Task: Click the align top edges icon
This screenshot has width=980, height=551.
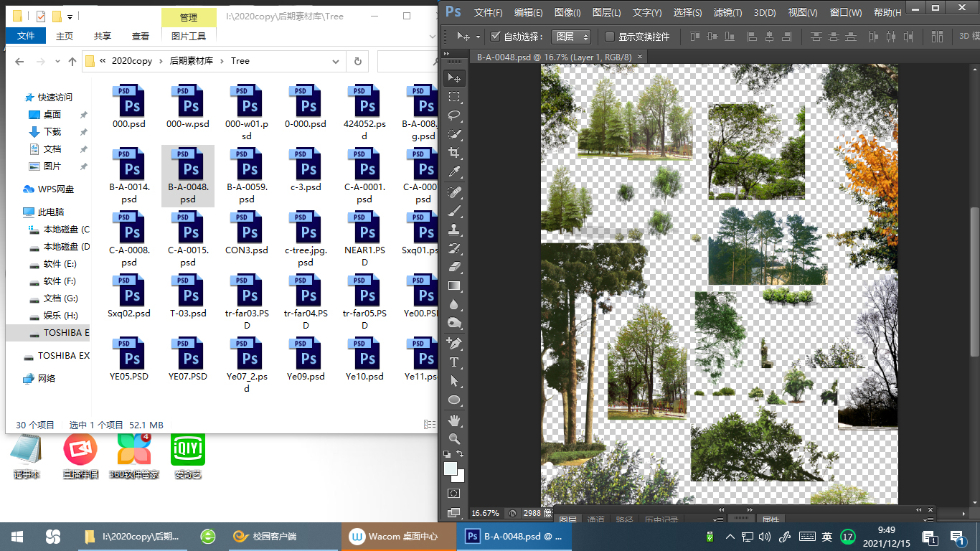Action: point(695,37)
